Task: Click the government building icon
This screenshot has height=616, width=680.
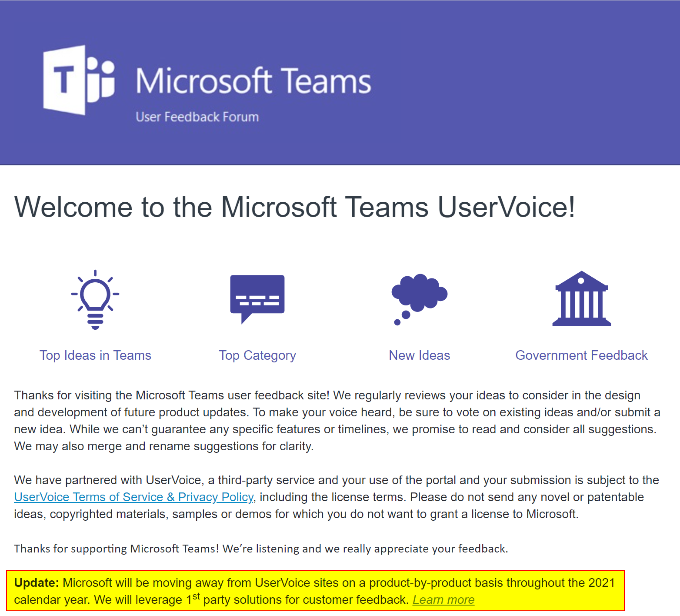Action: (581, 299)
